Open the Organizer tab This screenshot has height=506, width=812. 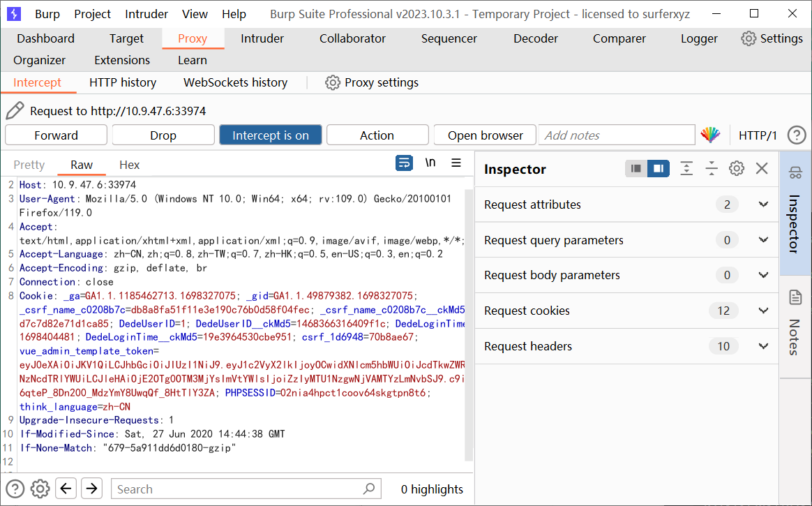tap(39, 60)
